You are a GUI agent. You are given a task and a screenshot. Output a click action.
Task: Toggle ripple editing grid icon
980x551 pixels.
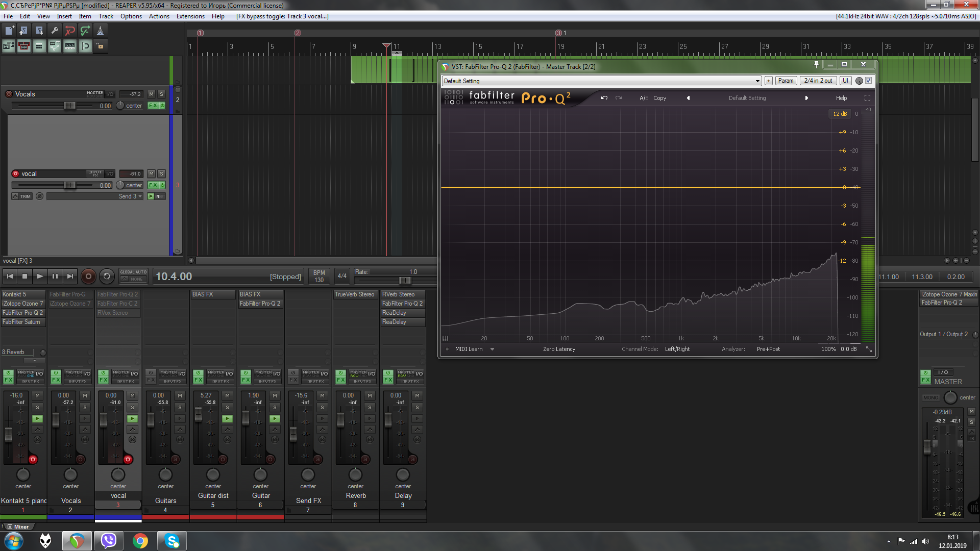[x=39, y=46]
